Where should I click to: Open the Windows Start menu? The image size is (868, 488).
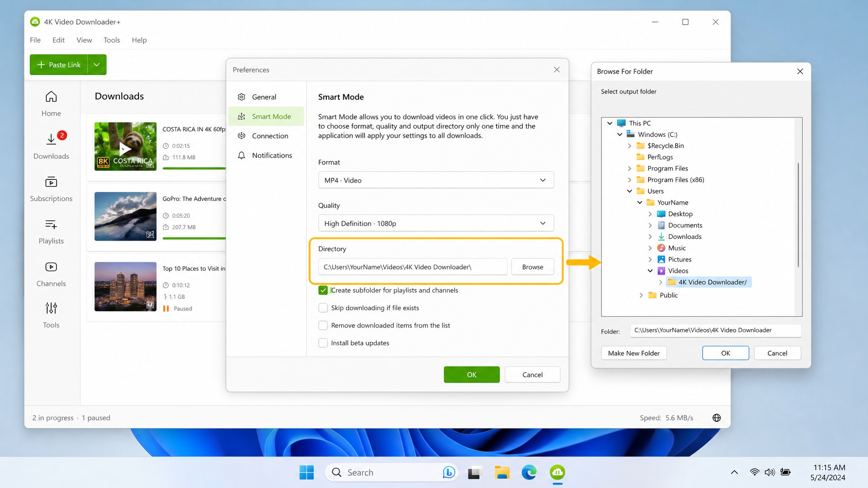point(306,472)
